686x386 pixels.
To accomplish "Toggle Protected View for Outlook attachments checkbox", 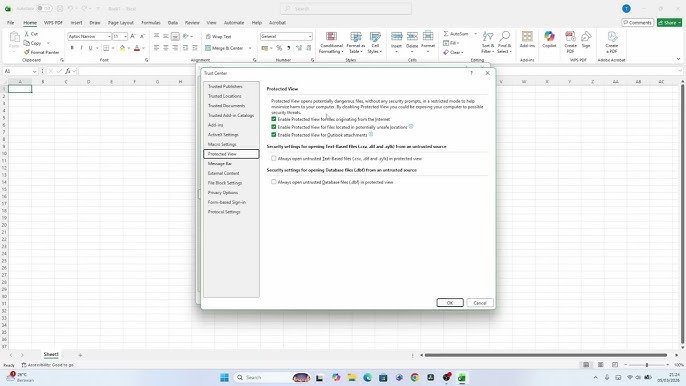I will point(274,135).
